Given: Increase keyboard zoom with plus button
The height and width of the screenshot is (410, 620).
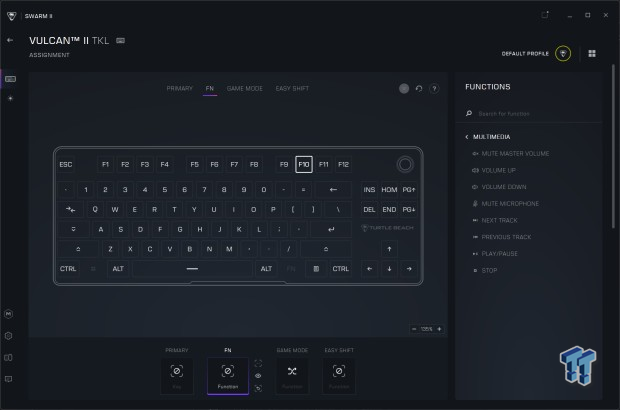Looking at the screenshot, I should click(x=439, y=329).
